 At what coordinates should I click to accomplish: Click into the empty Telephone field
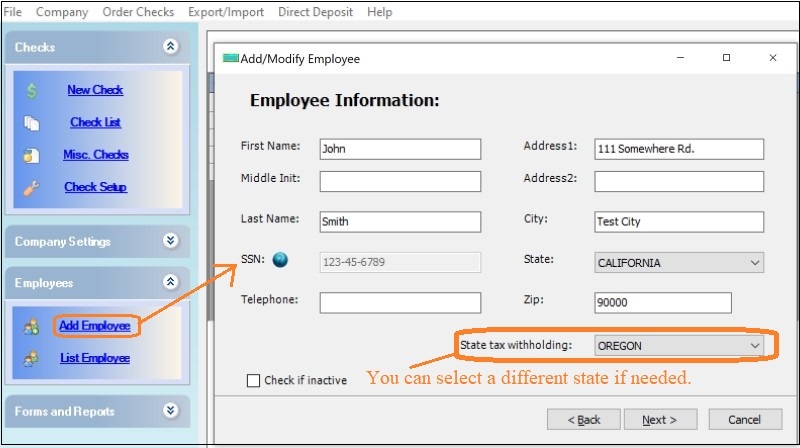coord(400,302)
